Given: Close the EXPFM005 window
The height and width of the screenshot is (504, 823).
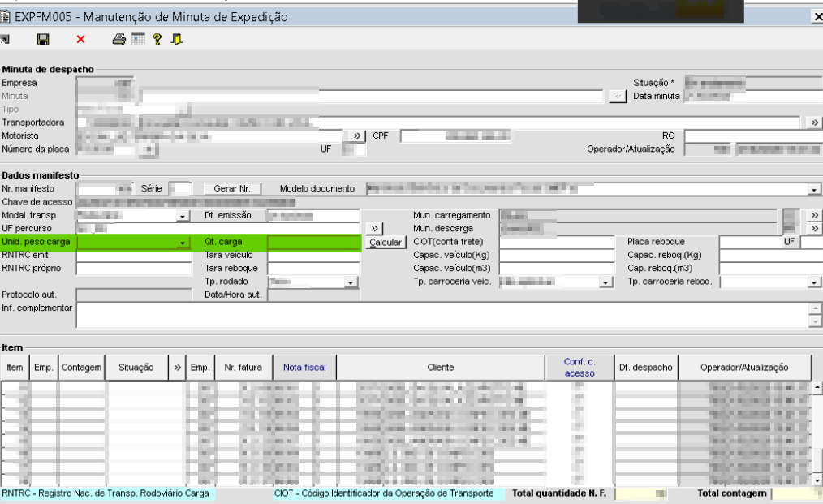Looking at the screenshot, I should (x=817, y=17).
